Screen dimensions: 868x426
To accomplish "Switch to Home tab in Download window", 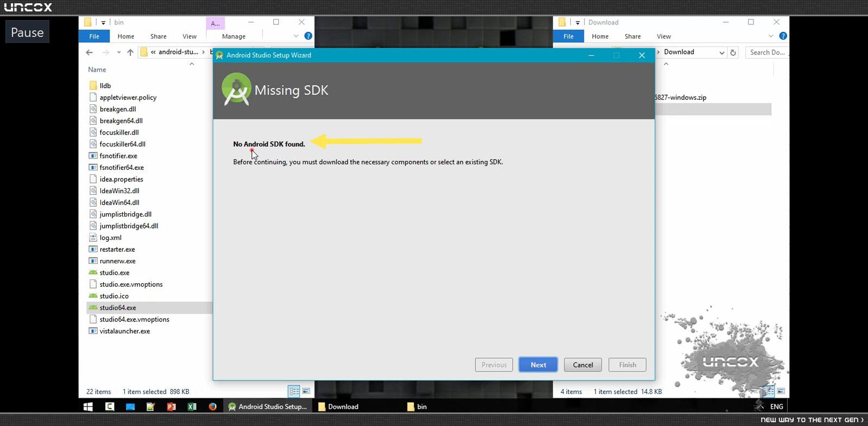I will [600, 36].
